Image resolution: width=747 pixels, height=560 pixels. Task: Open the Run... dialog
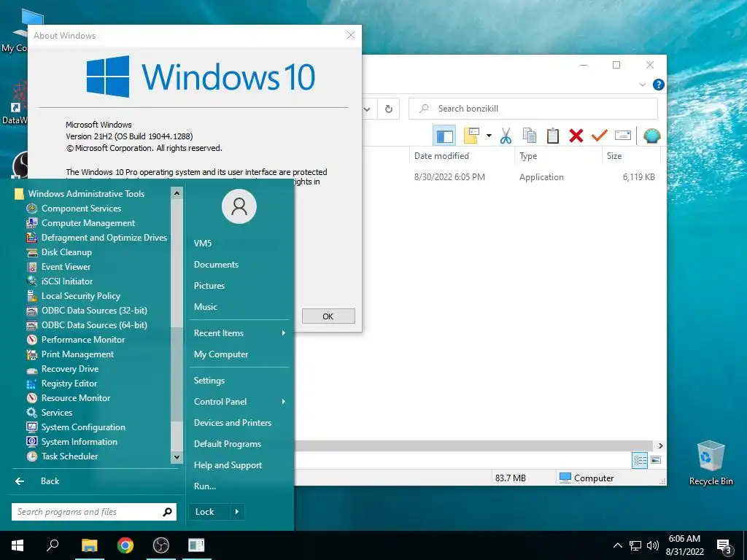(x=205, y=486)
